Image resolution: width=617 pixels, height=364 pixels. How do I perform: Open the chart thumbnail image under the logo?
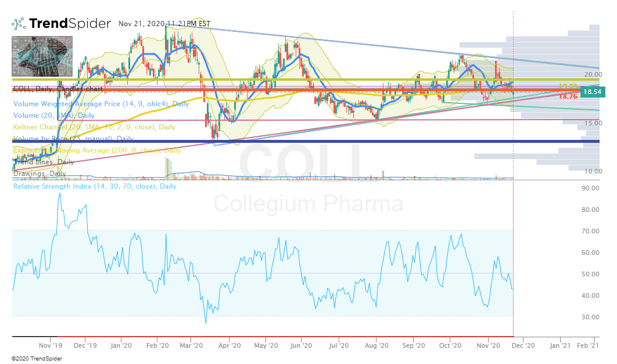(x=42, y=56)
